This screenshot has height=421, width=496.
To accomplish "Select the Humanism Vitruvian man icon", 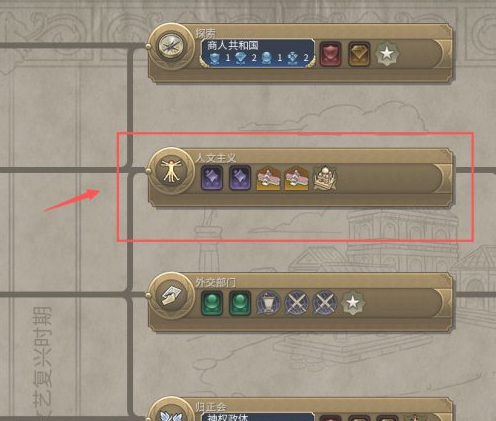I will 171,171.
